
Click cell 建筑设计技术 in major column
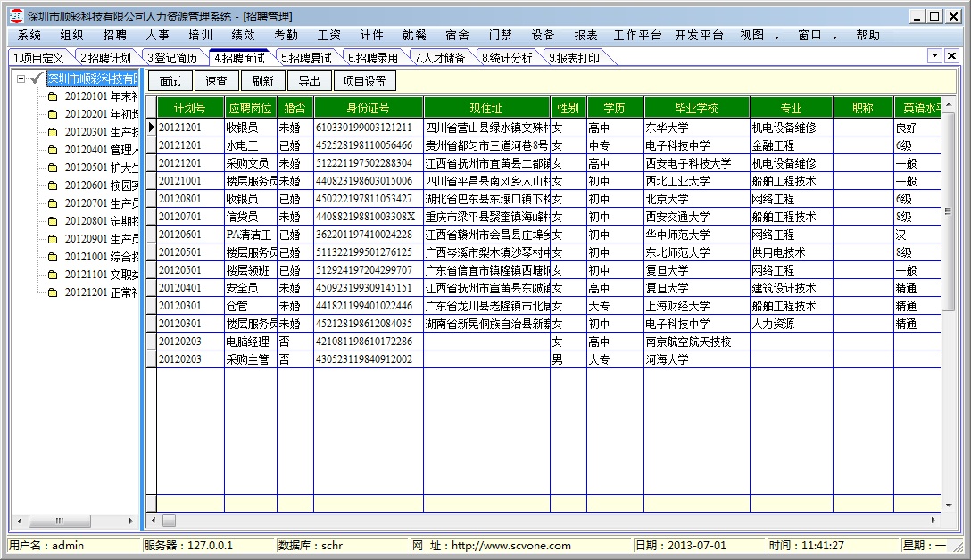(x=792, y=288)
